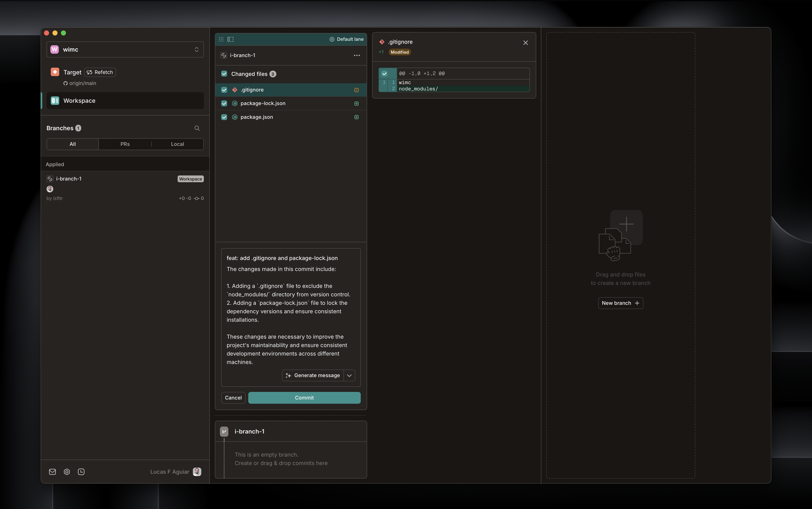Switch to the Local tab
Screen dimensions: 812x509
pyautogui.click(x=177, y=144)
